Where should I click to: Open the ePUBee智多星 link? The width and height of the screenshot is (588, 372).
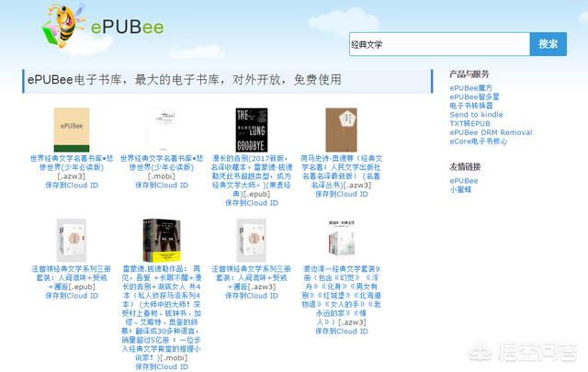tap(474, 96)
